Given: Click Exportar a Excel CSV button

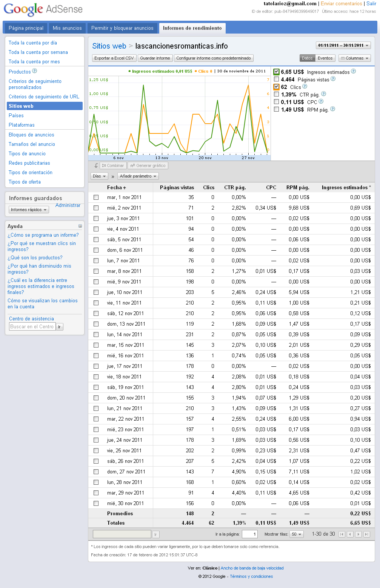Looking at the screenshot, I should coord(114,58).
